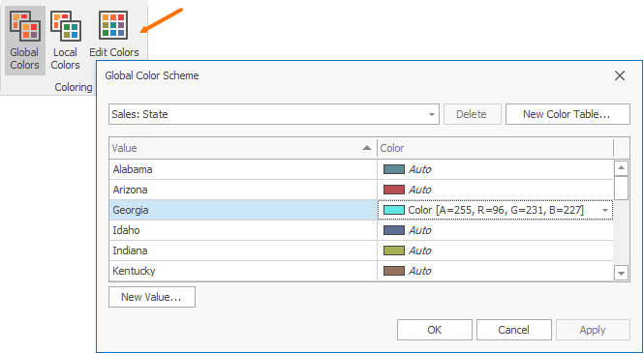The width and height of the screenshot is (644, 353).
Task: Select the Georgia row
Action: click(361, 210)
